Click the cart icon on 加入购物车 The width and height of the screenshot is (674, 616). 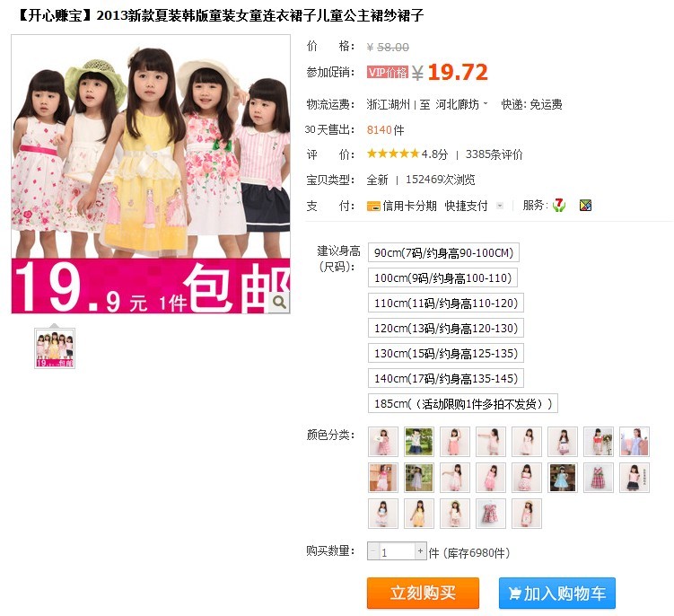tap(514, 594)
